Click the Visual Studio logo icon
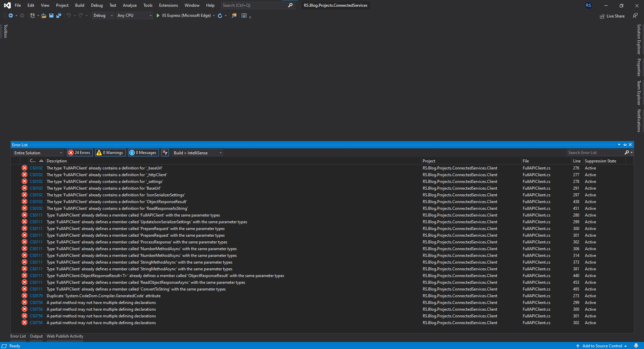This screenshot has width=644, height=349. pyautogui.click(x=7, y=5)
